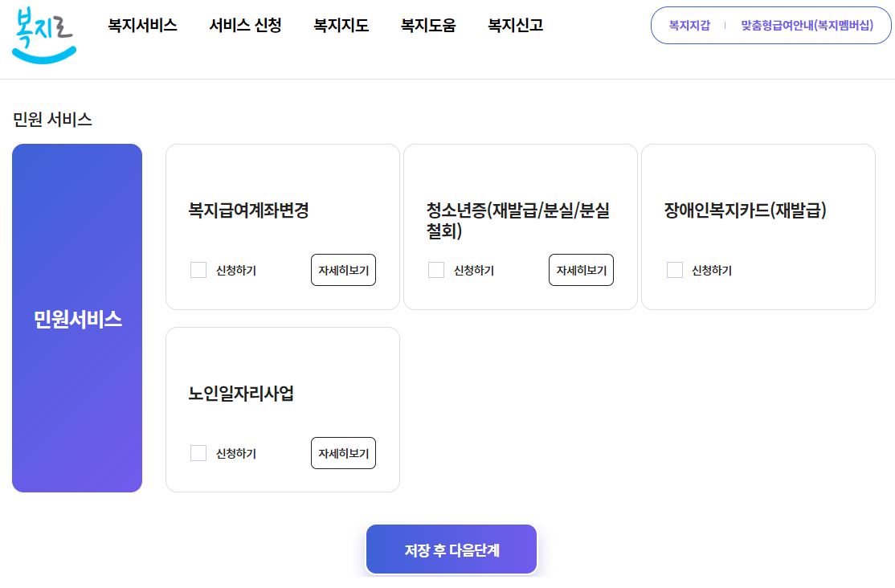Open 복지지갑 from the top bar
Viewport: 895px width, 588px height.
tap(689, 25)
